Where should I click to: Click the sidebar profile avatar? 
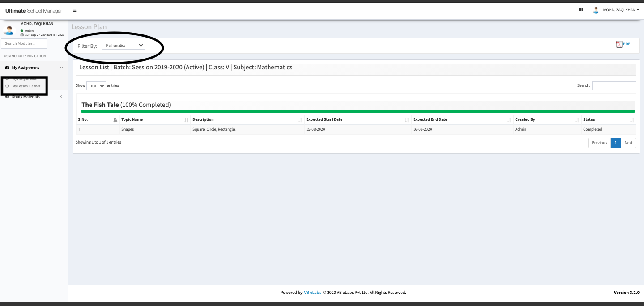coord(9,30)
